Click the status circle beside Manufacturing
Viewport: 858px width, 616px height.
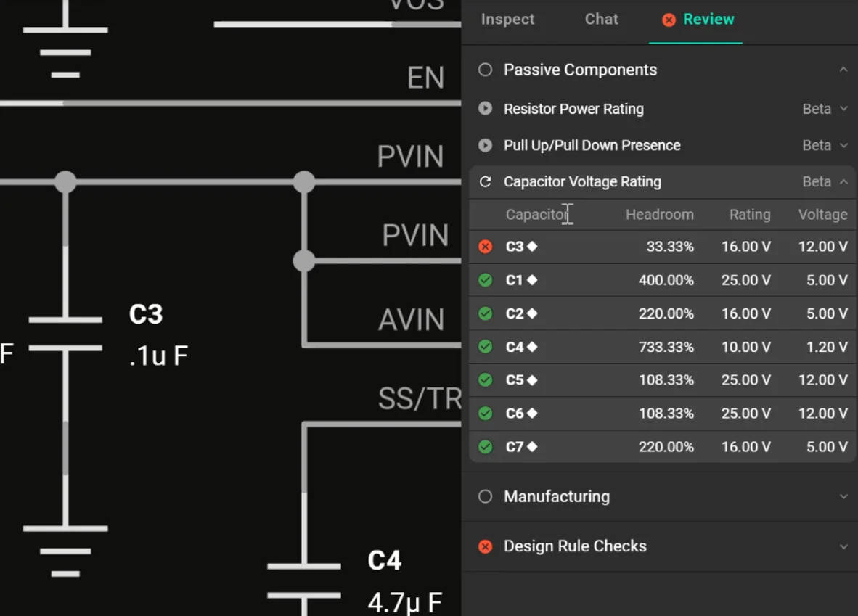coord(485,496)
